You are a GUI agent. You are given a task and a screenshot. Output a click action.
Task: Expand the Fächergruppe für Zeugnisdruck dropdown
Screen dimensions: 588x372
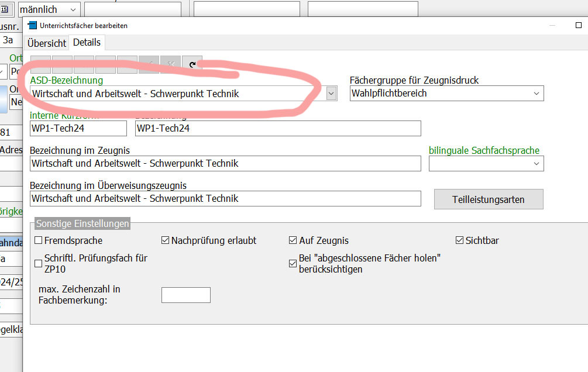pos(537,93)
